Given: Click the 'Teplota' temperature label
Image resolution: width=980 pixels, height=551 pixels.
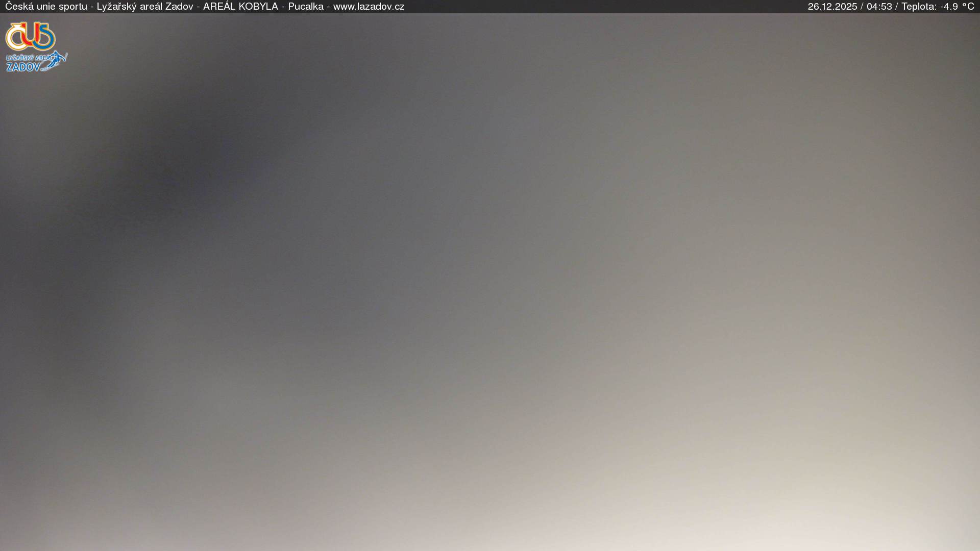Looking at the screenshot, I should click(918, 7).
